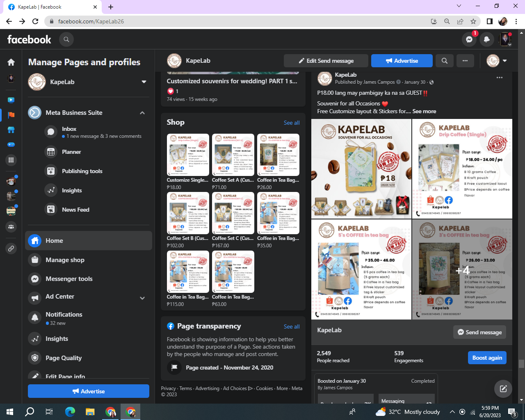Open the Facebook notifications bell

(x=487, y=39)
